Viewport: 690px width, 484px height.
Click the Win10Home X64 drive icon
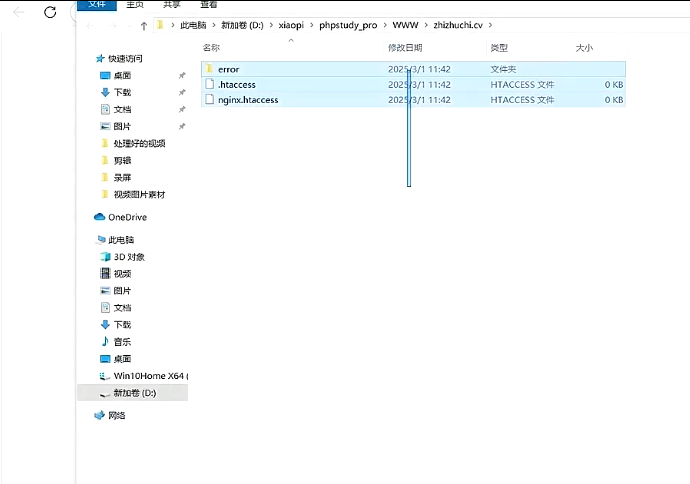105,376
